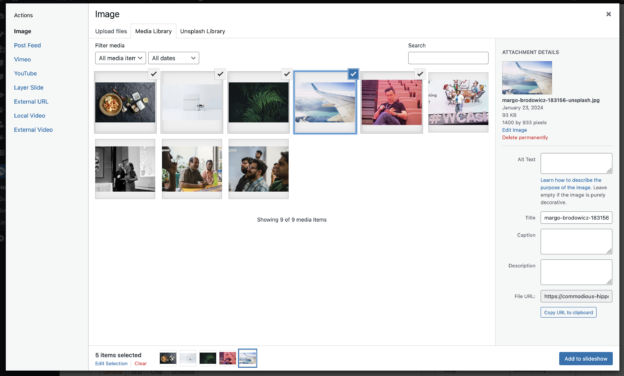624x376 pixels.
Task: Uncheck the green fern leaf image
Action: point(287,74)
